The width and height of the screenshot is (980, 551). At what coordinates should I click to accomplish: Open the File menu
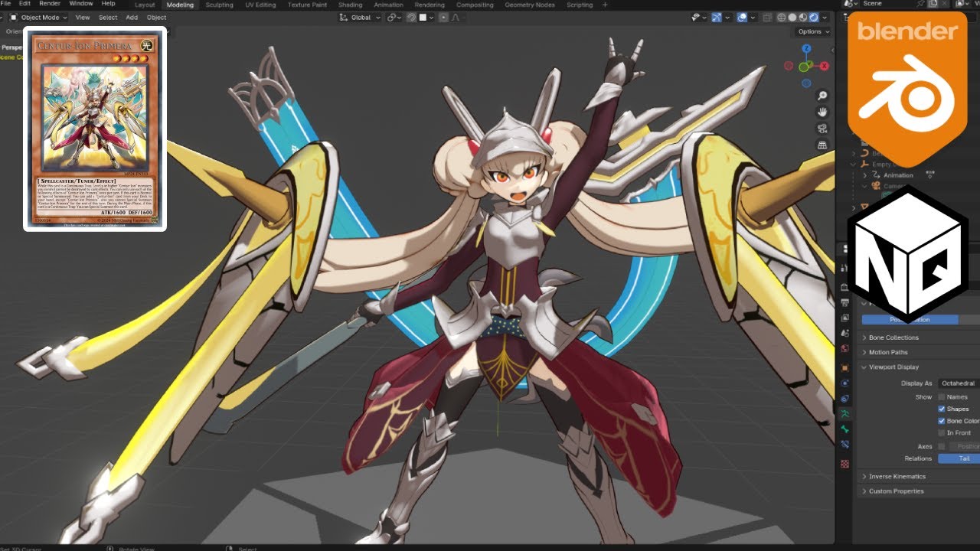point(6,4)
